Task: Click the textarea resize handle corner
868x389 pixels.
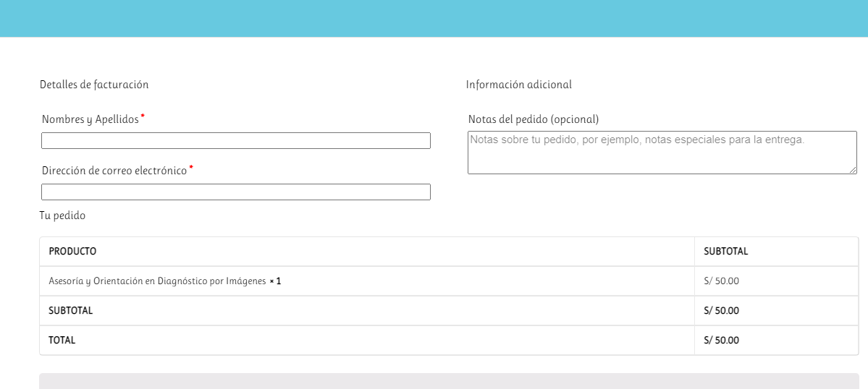Action: 853,170
